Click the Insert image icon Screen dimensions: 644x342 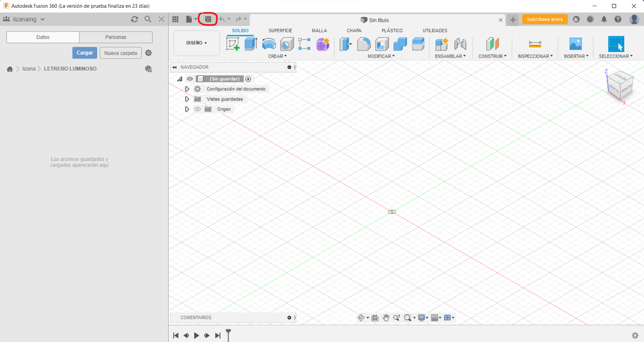pyautogui.click(x=576, y=44)
